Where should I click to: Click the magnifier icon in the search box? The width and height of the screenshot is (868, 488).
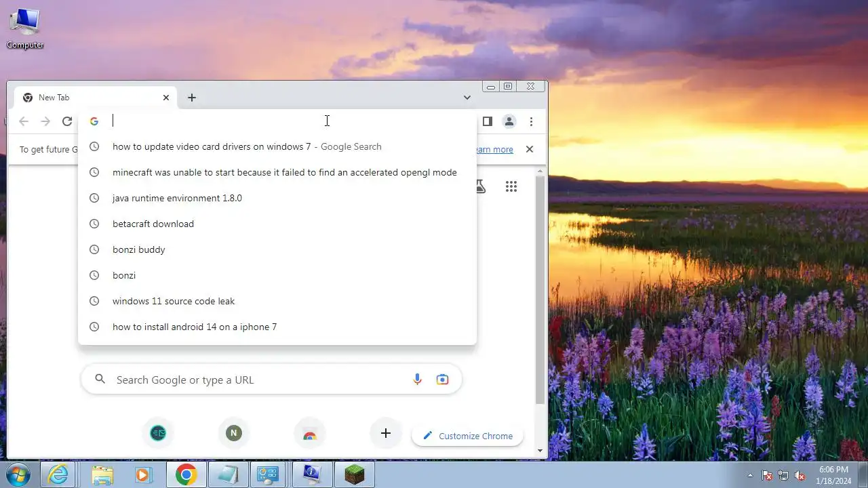point(100,379)
